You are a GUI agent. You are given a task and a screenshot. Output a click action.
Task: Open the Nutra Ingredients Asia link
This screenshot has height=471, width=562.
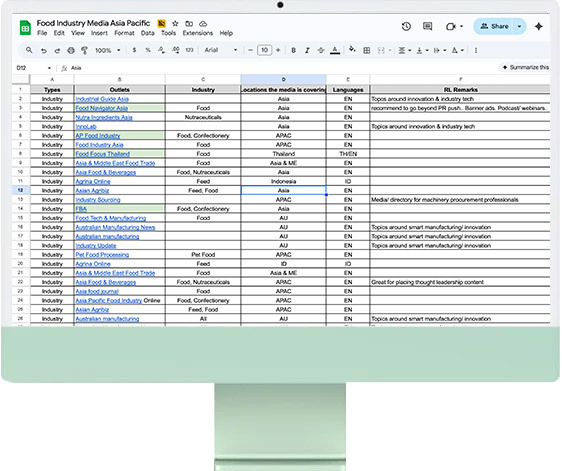pos(104,117)
